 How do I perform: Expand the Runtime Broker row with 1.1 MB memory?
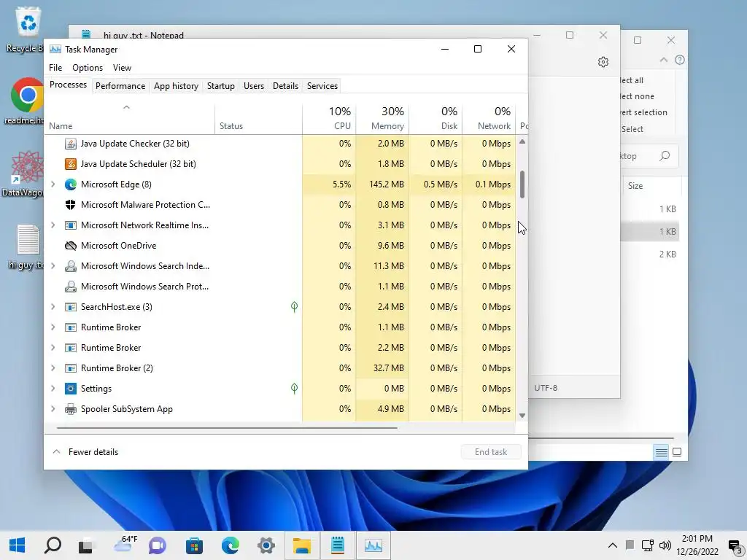click(53, 327)
